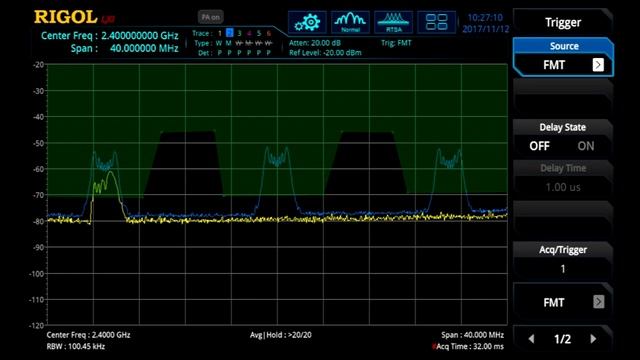The width and height of the screenshot is (640, 360).
Task: Select trace number 3
Action: click(x=239, y=33)
